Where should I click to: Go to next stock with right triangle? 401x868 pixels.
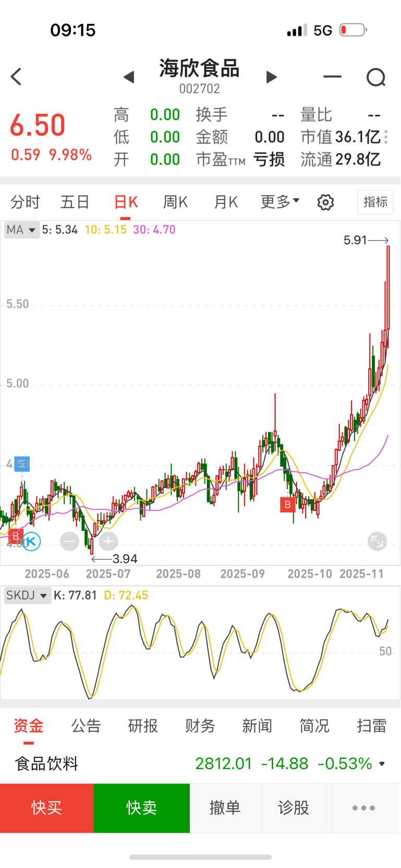271,77
